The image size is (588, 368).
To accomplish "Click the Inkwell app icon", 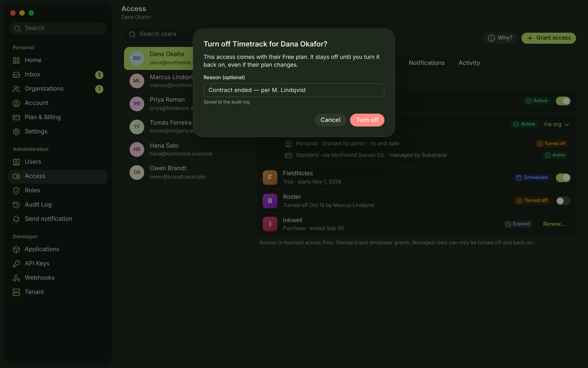I will [270, 224].
